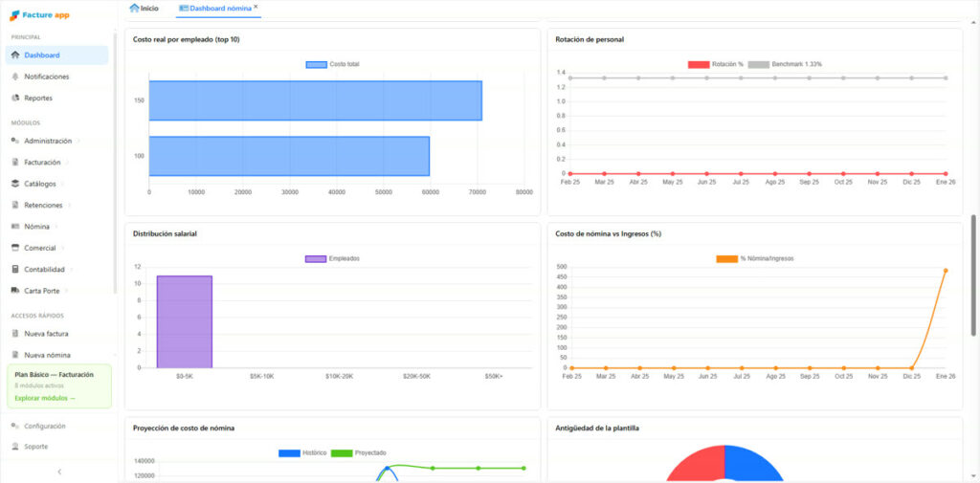Expand the Retenciones submenu chevron
980x483 pixels.
click(69, 205)
